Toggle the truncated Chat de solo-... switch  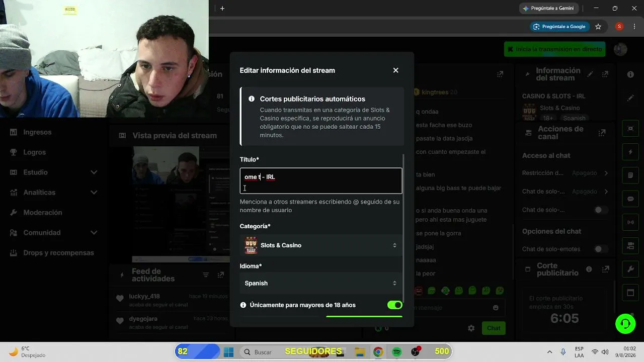coord(601,210)
